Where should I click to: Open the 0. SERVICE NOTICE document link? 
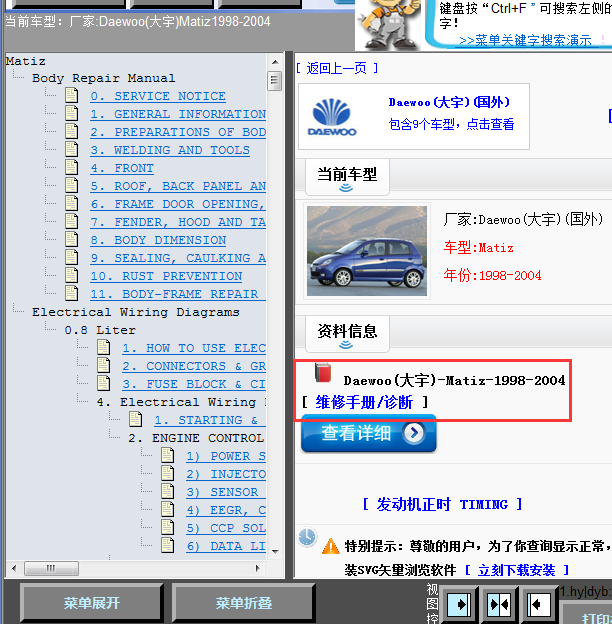[158, 96]
